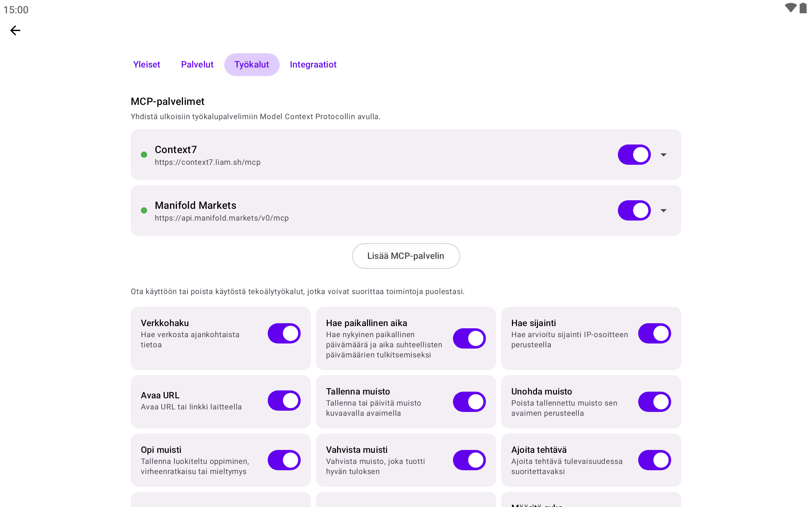Switch off the Hae sijainti toggle

click(654, 333)
